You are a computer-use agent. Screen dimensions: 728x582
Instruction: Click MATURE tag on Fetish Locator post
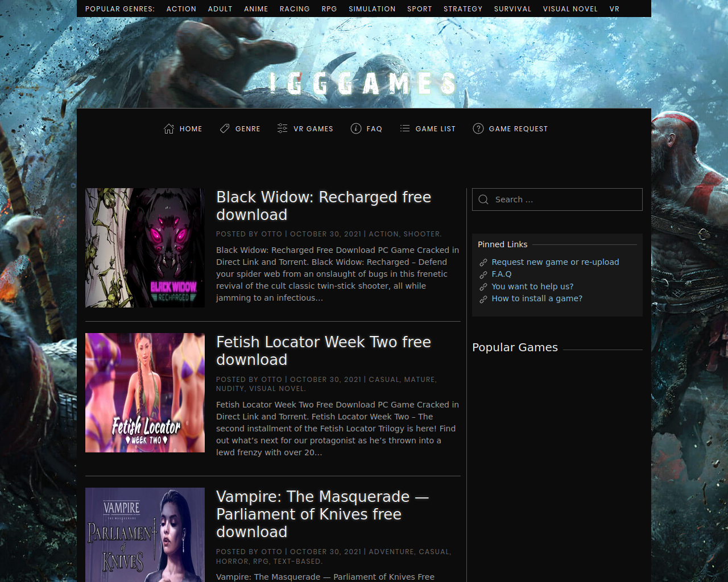click(x=419, y=380)
